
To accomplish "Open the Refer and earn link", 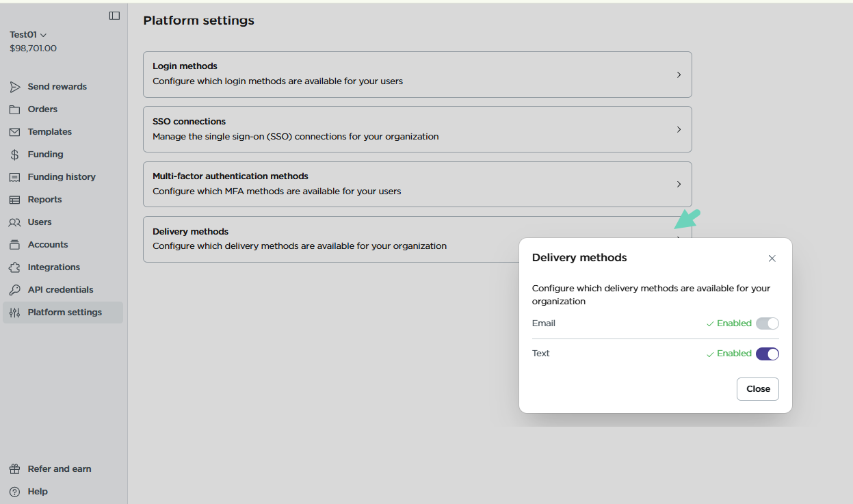I will 59,469.
